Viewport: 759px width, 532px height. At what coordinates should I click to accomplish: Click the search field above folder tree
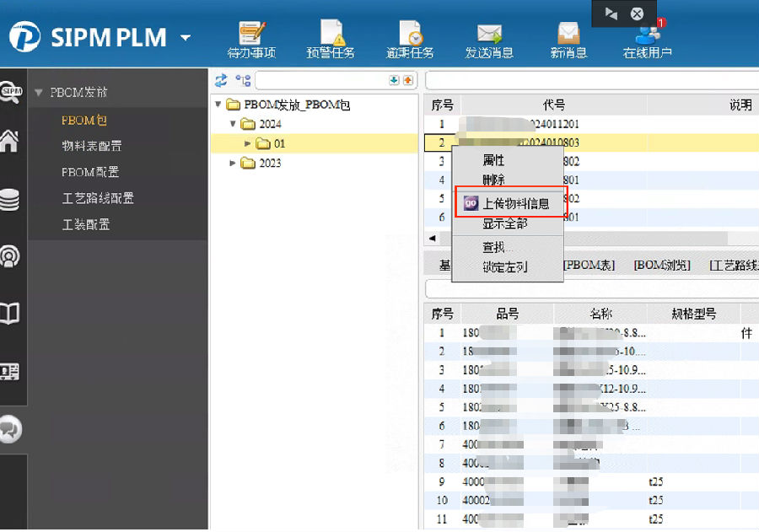point(320,80)
